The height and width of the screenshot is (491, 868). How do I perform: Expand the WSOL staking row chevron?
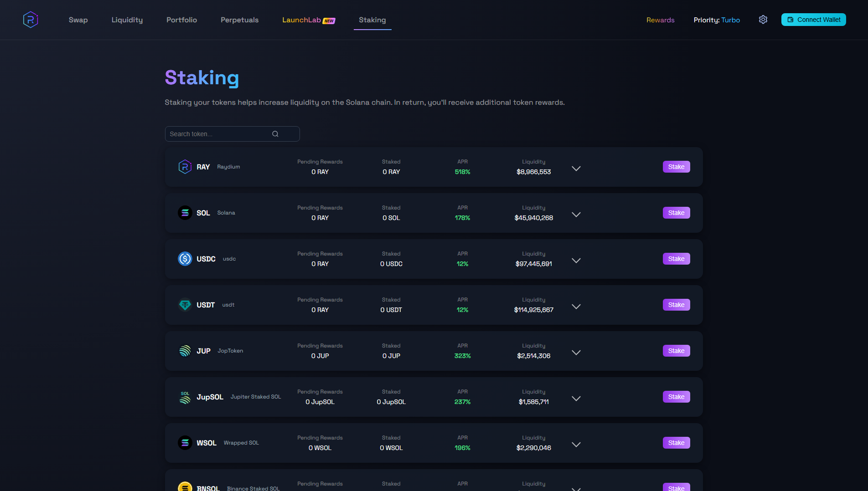576,445
